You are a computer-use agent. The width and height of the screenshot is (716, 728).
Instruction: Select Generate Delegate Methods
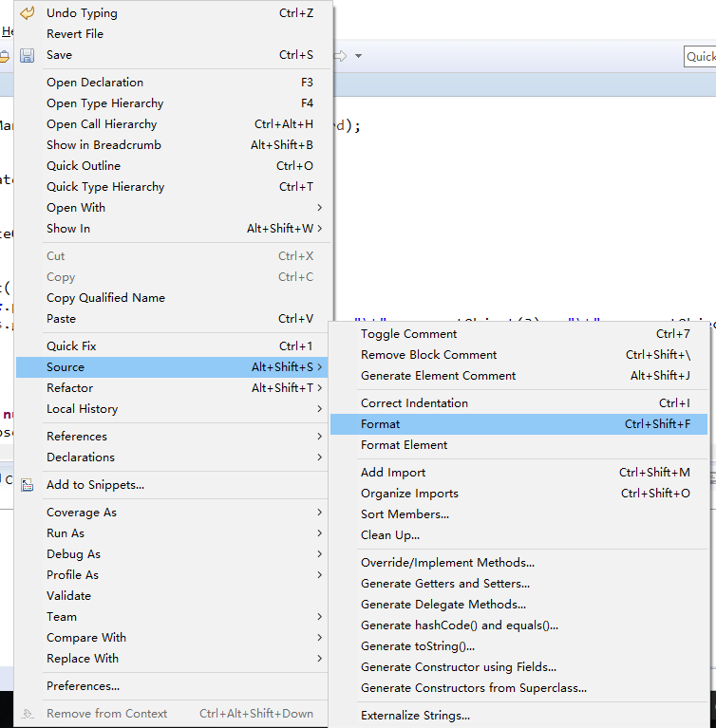(x=519, y=604)
